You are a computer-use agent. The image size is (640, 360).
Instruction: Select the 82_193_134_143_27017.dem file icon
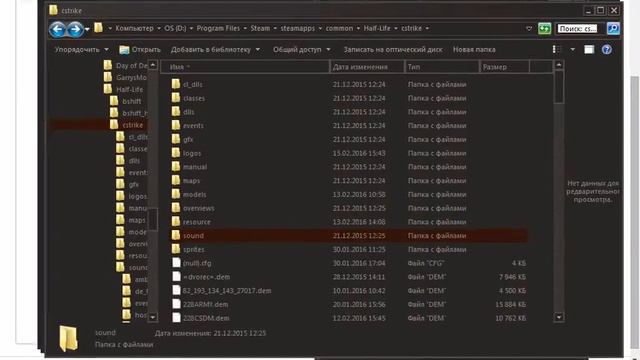click(x=176, y=290)
